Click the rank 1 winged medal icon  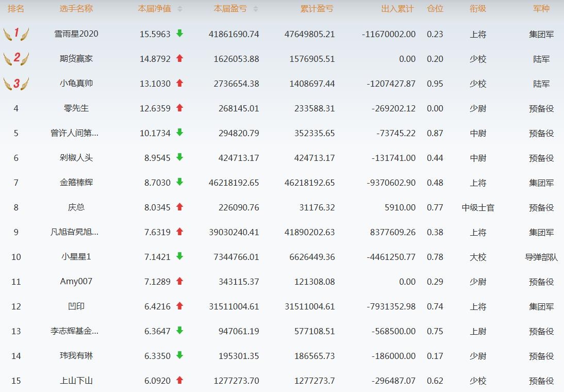tap(16, 34)
